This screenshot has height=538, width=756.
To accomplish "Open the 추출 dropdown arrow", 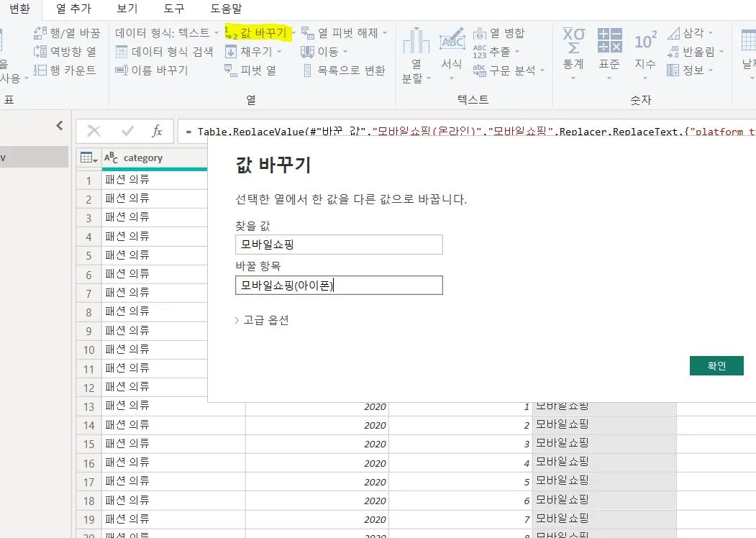I will [517, 52].
